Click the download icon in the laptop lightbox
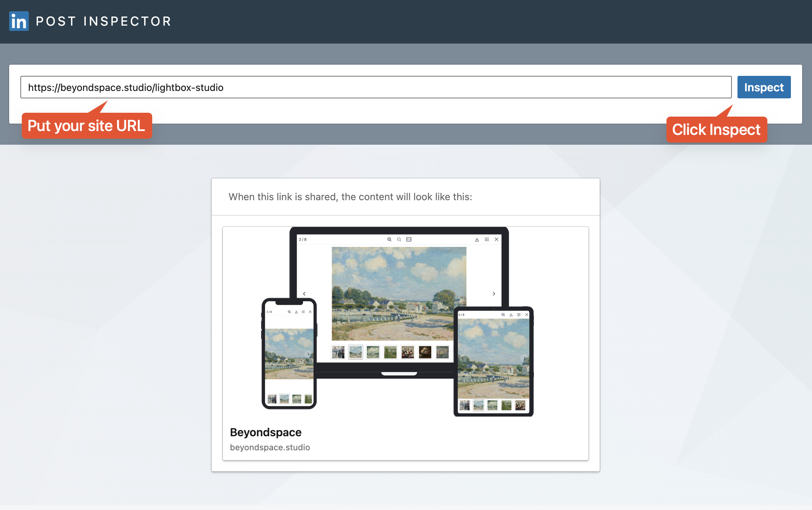The height and width of the screenshot is (510, 812). click(477, 239)
